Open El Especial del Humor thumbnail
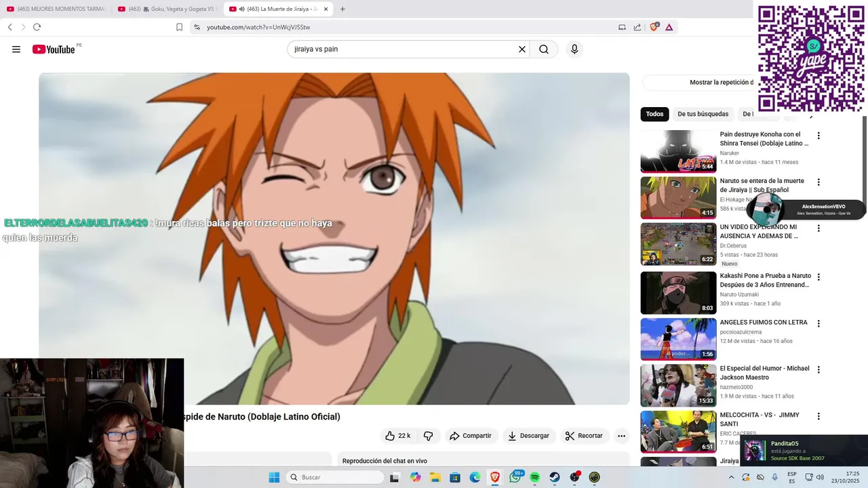The height and width of the screenshot is (488, 868). (x=678, y=385)
